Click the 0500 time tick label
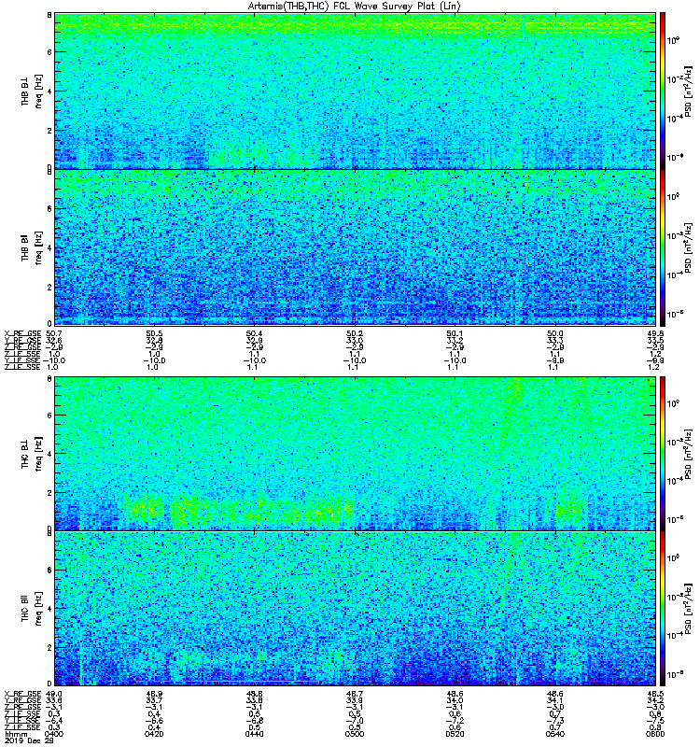 pos(355,734)
